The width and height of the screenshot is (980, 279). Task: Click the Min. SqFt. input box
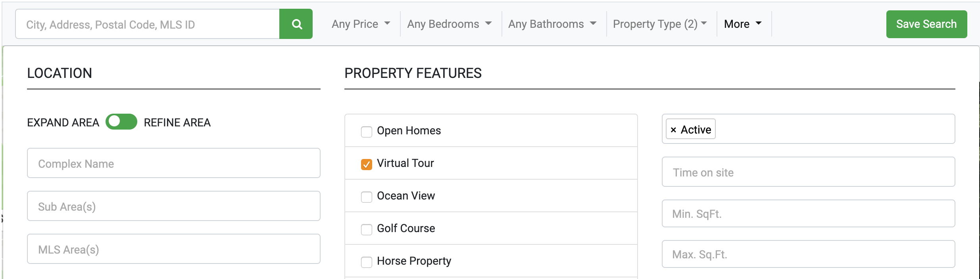coord(808,213)
